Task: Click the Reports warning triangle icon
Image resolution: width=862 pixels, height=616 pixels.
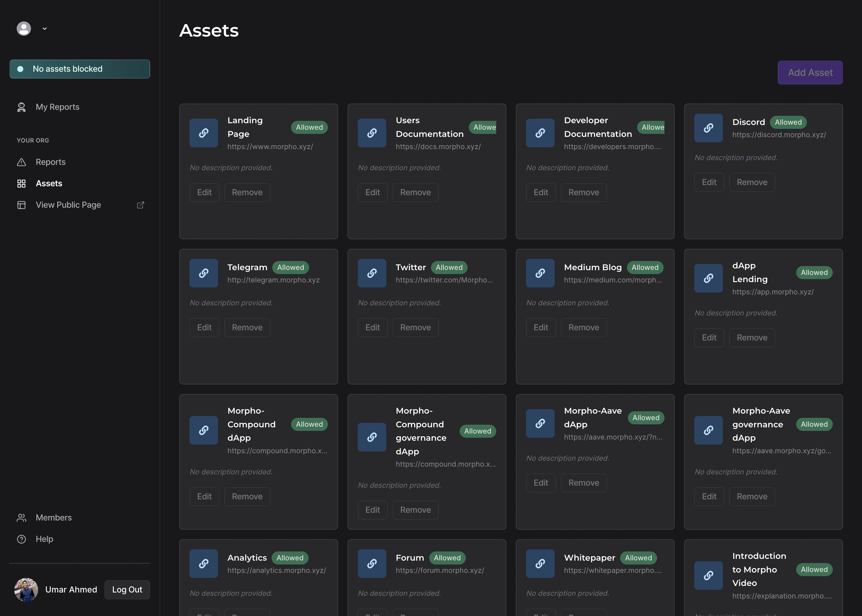Action: [x=22, y=162]
